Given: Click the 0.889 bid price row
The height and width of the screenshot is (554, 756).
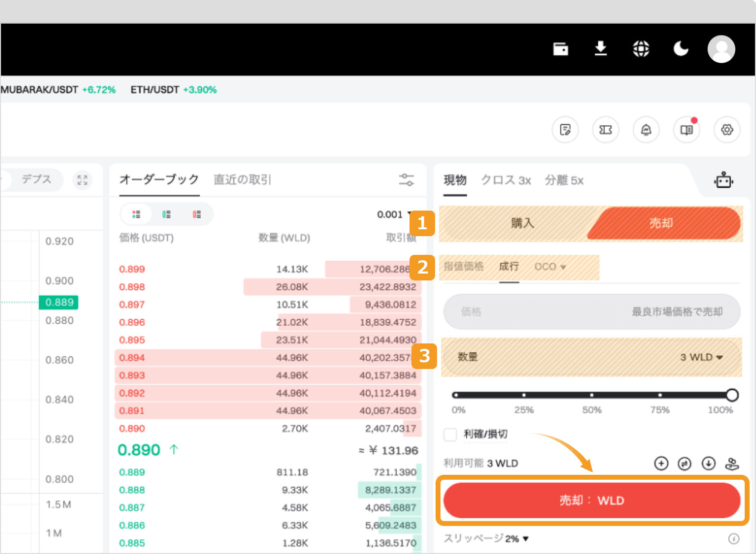Looking at the screenshot, I should 268,472.
